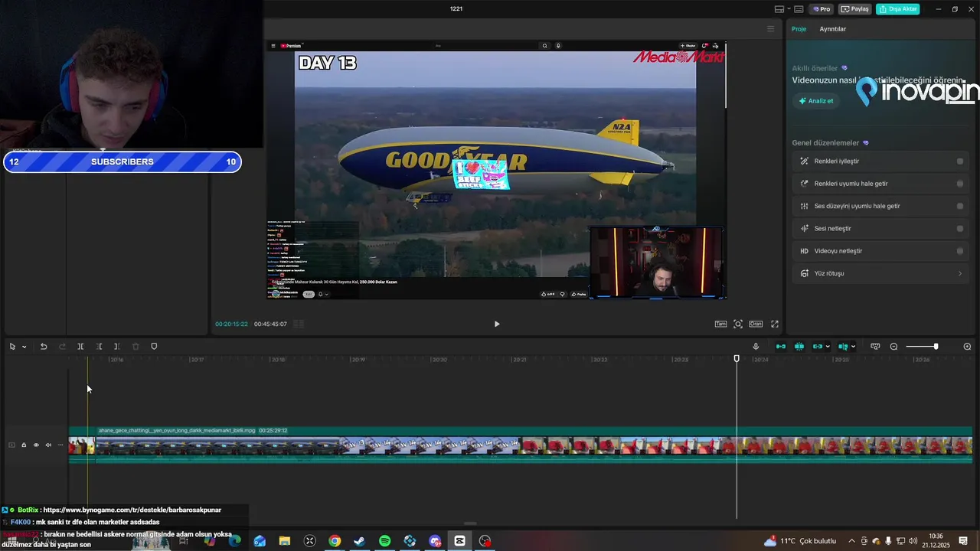Click the Analiz et button
Viewport: 980px width, 551px height.
click(x=816, y=100)
